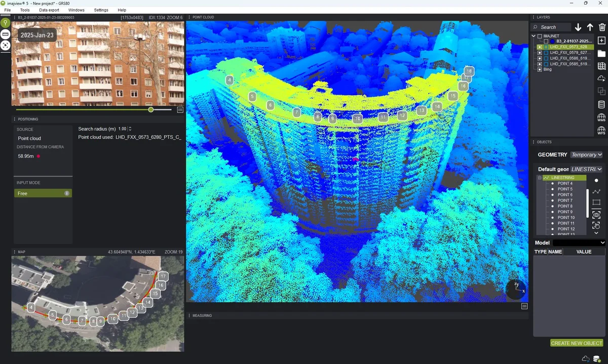
Task: Click the overlapping squares icon in layers
Action: 601,91
